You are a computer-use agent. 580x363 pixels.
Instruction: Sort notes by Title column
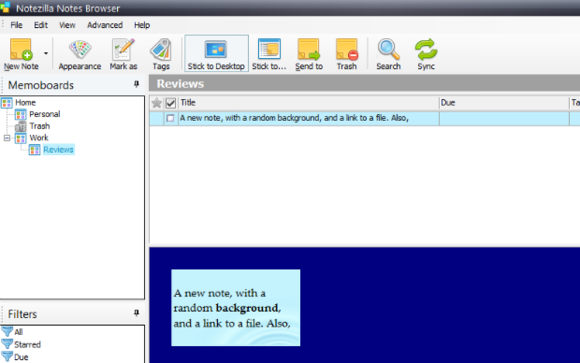309,103
